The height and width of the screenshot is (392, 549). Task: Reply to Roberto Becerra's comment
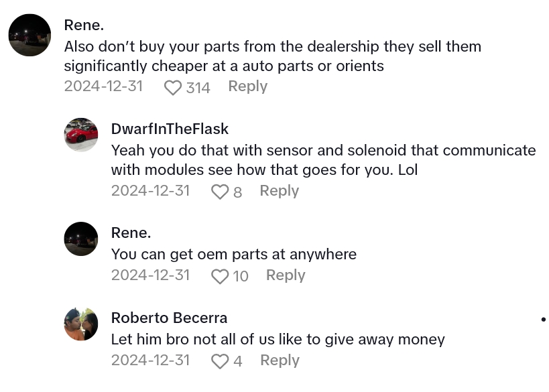[x=280, y=360]
